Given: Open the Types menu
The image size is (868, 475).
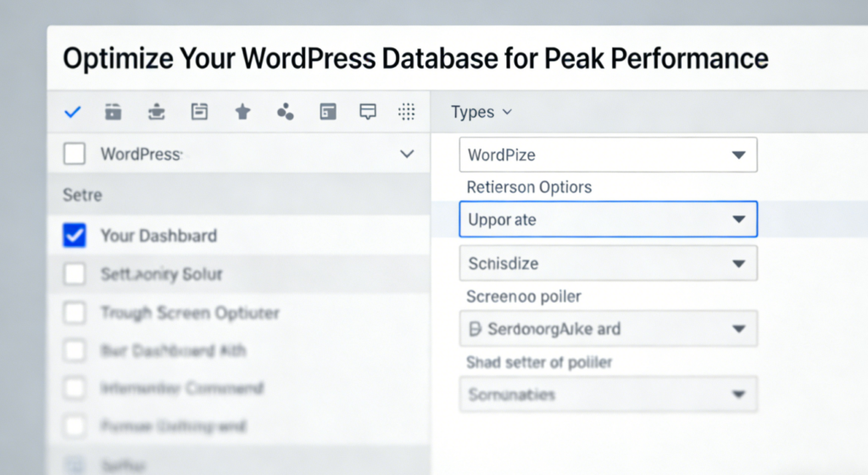Looking at the screenshot, I should click(481, 112).
